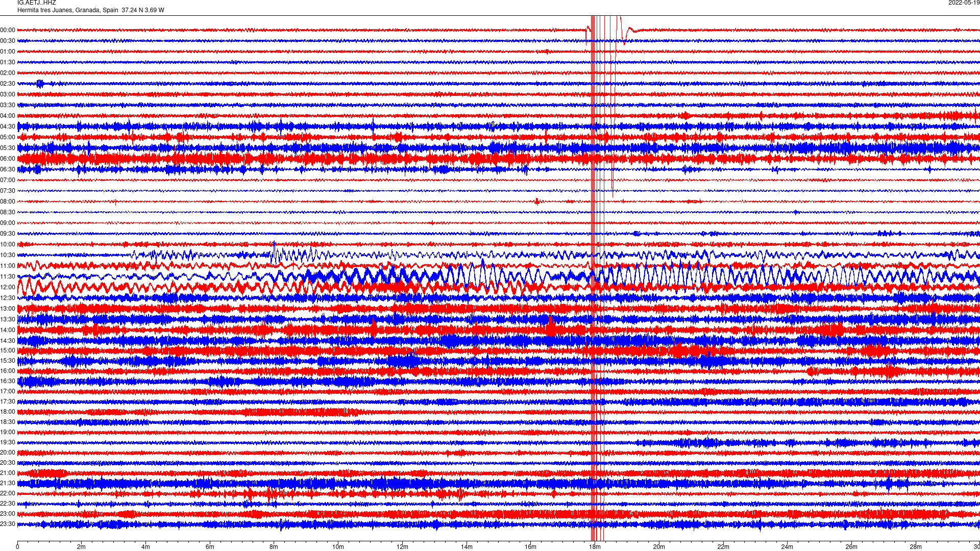
Task: Select the 04:30 trace time label
Action: click(8, 127)
